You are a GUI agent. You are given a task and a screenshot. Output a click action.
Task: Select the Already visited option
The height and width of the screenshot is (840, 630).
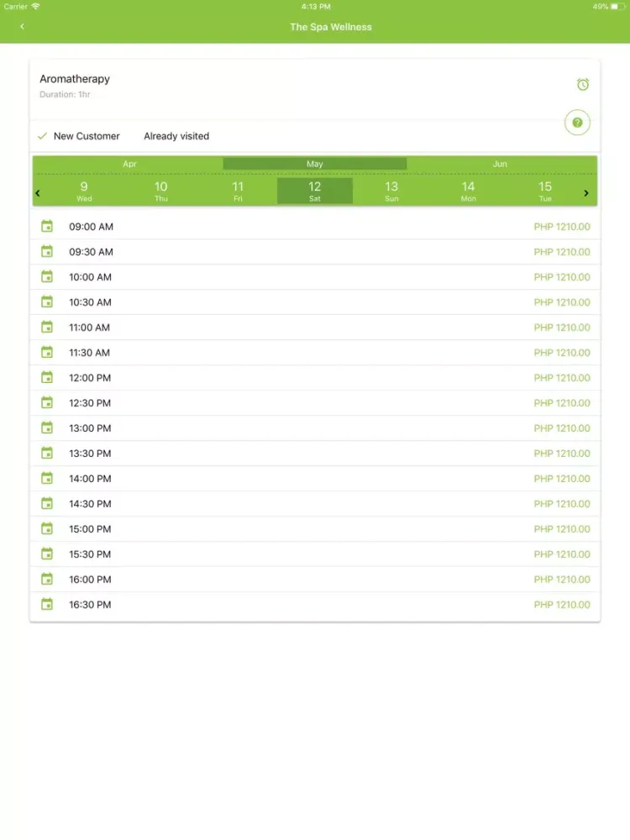pos(176,136)
